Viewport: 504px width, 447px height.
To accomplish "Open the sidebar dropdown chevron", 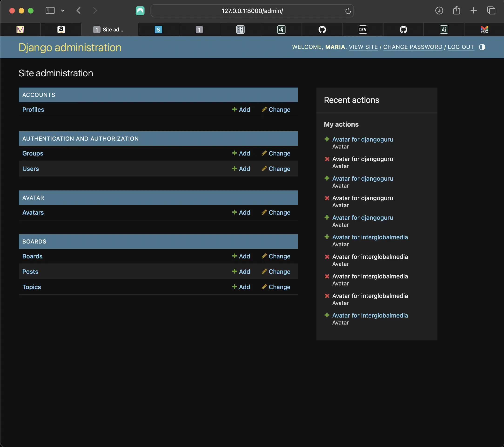I will (x=63, y=11).
